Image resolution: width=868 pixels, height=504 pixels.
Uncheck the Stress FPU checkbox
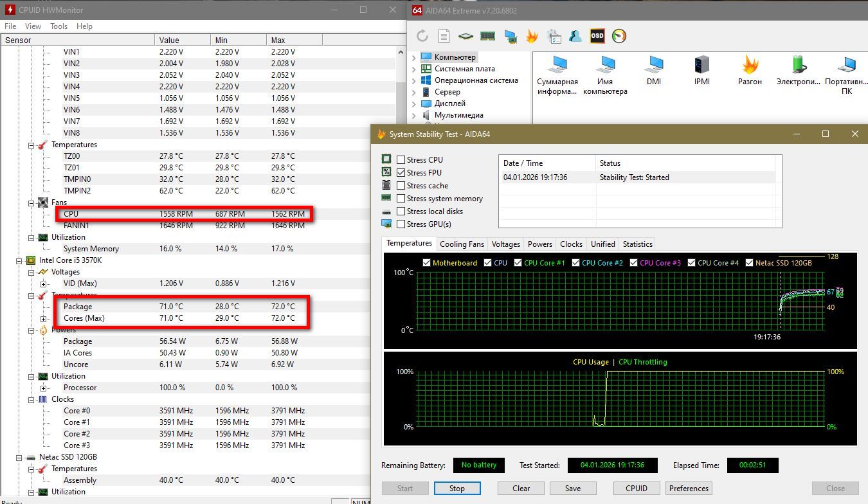(401, 173)
